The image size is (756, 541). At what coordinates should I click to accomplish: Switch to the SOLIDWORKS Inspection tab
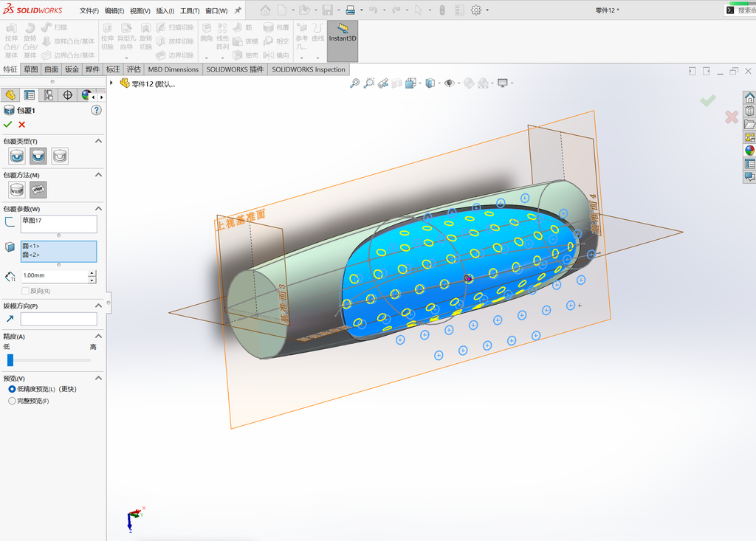click(308, 69)
